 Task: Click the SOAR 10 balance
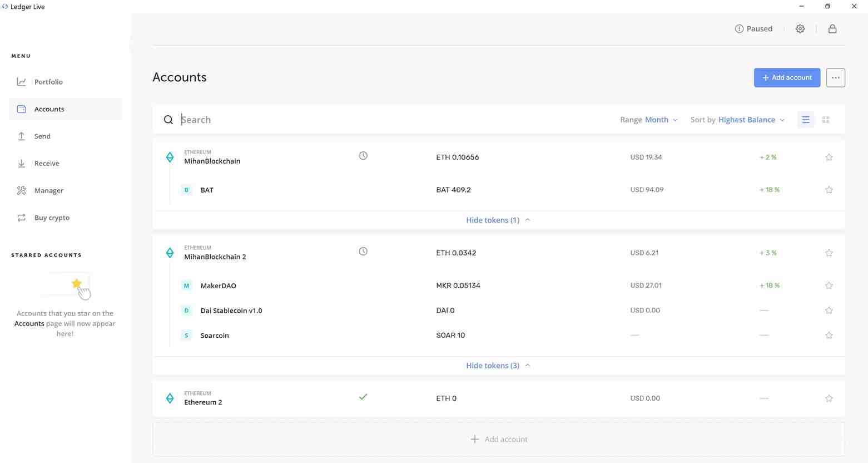(450, 336)
